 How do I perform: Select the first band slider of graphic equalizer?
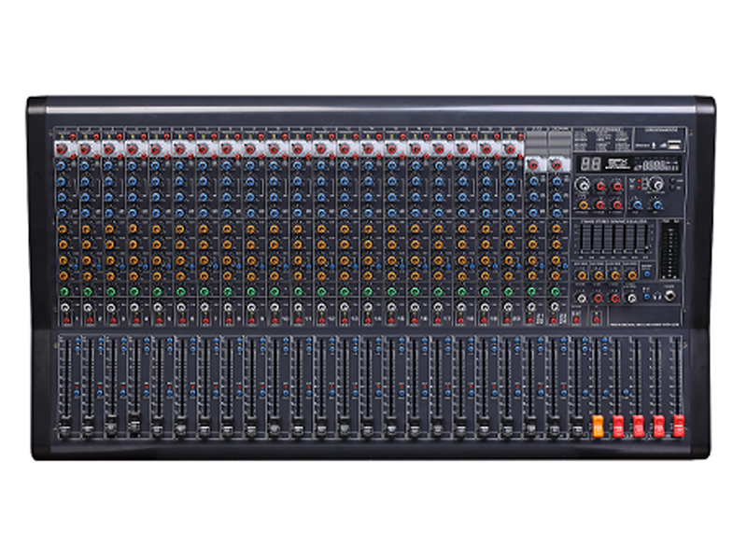(x=582, y=240)
